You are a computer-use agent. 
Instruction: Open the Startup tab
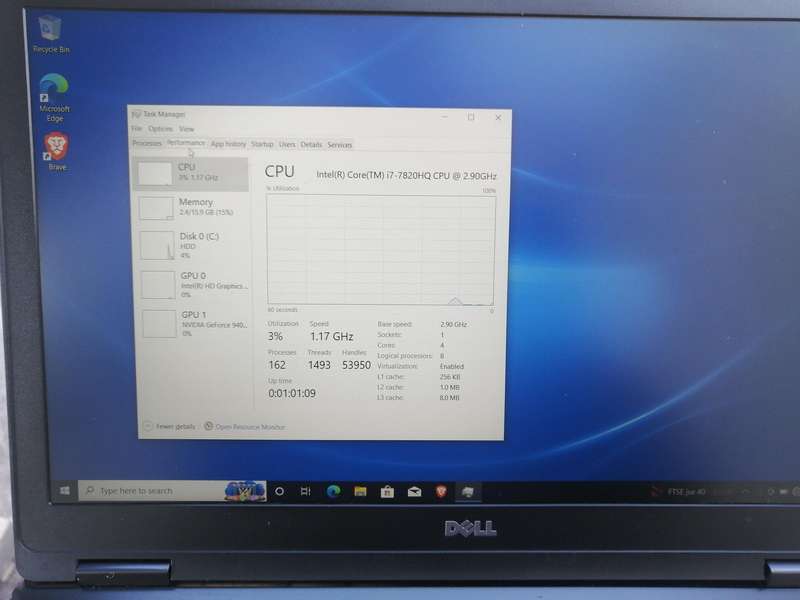262,144
